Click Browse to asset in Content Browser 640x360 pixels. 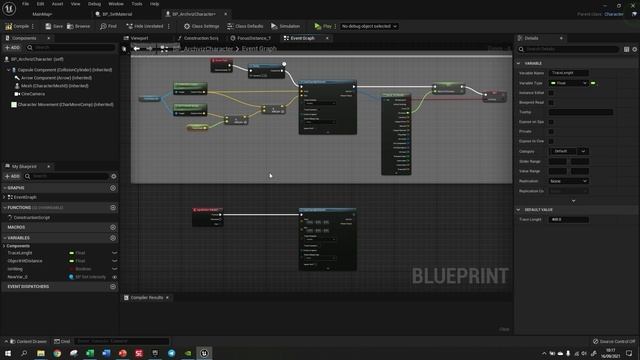(78, 26)
